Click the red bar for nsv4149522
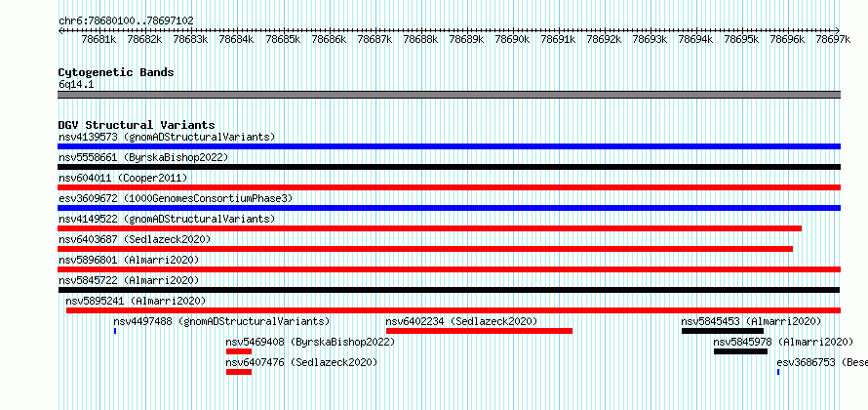Screen dimensions: 868x410 click(429, 228)
